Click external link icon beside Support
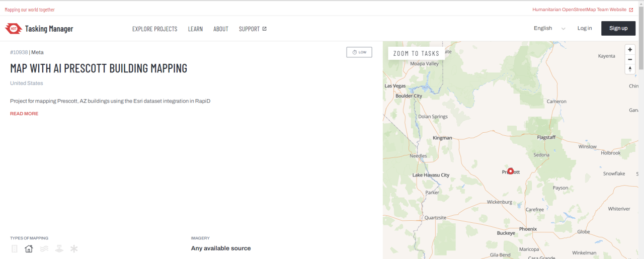644x259 pixels. (265, 29)
